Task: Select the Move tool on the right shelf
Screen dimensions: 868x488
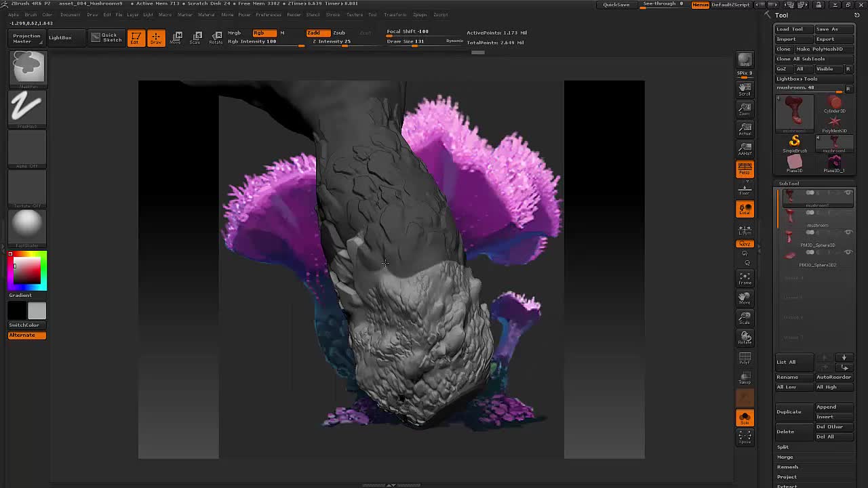Action: point(745,297)
